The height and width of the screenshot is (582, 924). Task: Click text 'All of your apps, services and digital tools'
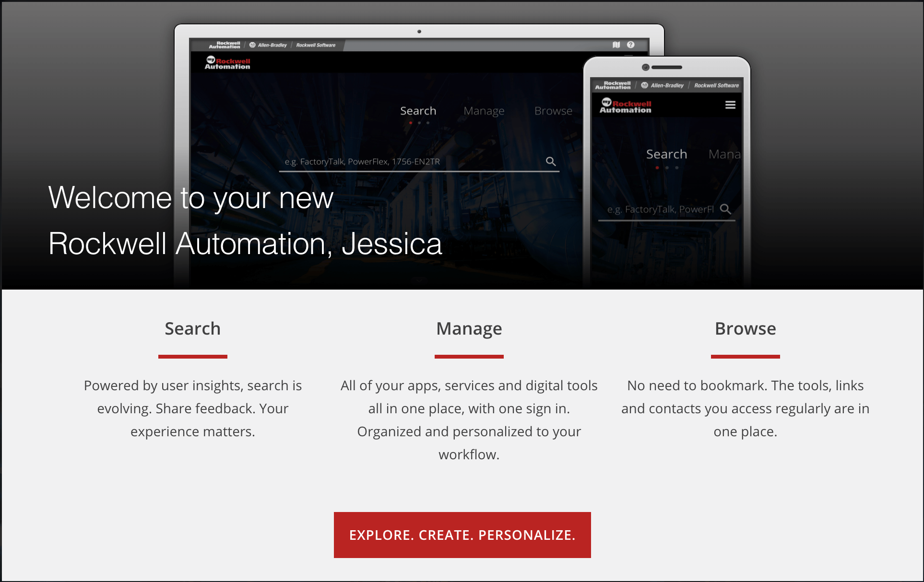pos(469,385)
